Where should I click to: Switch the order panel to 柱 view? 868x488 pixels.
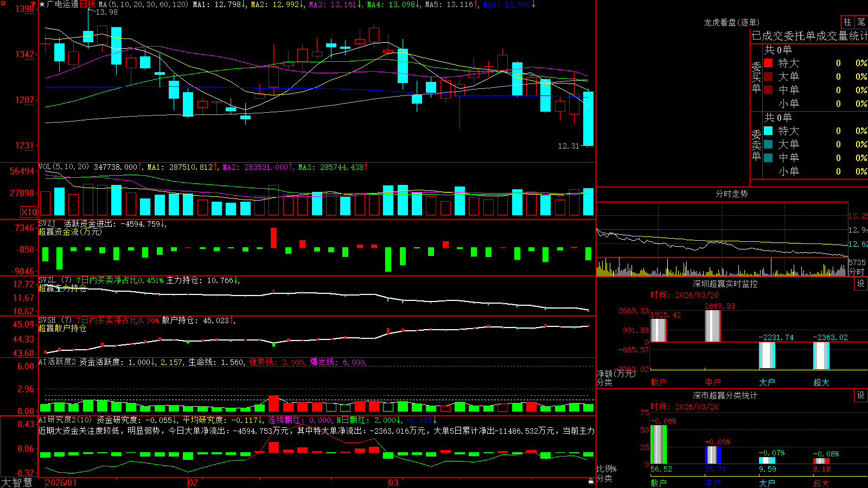point(847,22)
